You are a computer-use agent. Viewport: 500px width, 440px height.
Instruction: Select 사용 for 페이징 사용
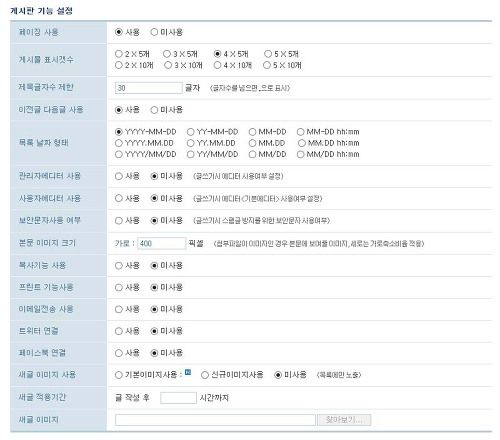point(119,32)
